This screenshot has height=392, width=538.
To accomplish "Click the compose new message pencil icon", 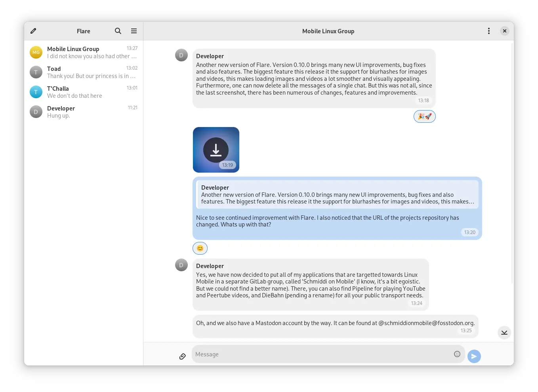I will pyautogui.click(x=34, y=31).
